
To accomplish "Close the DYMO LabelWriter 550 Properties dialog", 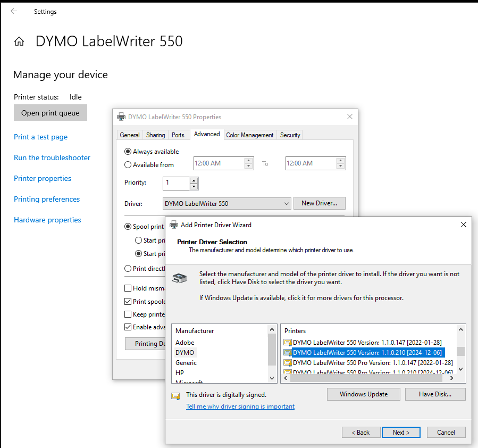I will point(350,117).
